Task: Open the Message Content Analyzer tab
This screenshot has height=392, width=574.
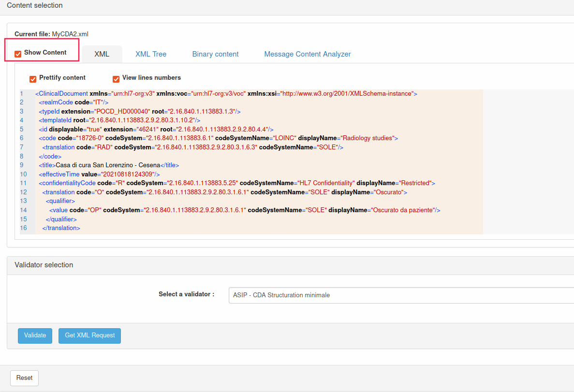Action: tap(307, 54)
